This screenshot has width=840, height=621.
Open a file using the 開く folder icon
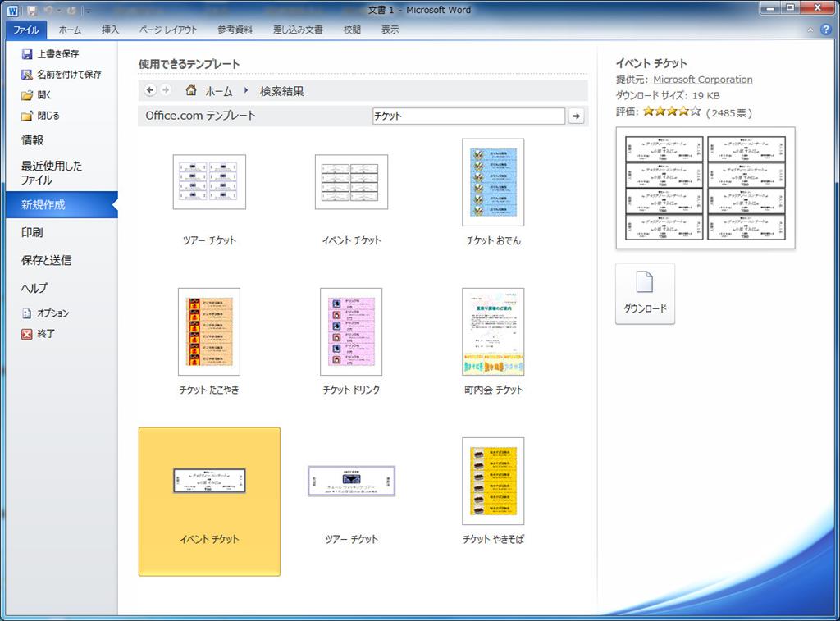27,95
